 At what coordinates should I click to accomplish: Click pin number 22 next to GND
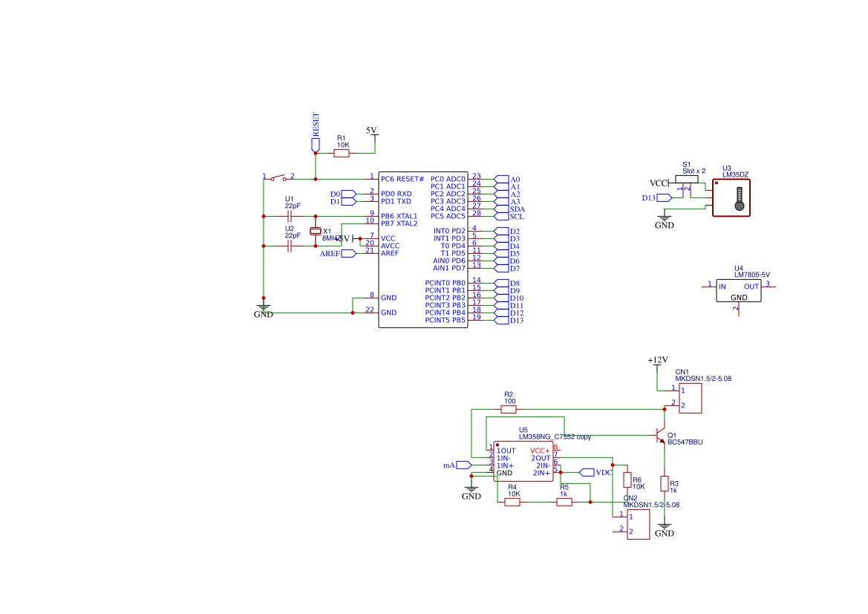click(x=370, y=310)
